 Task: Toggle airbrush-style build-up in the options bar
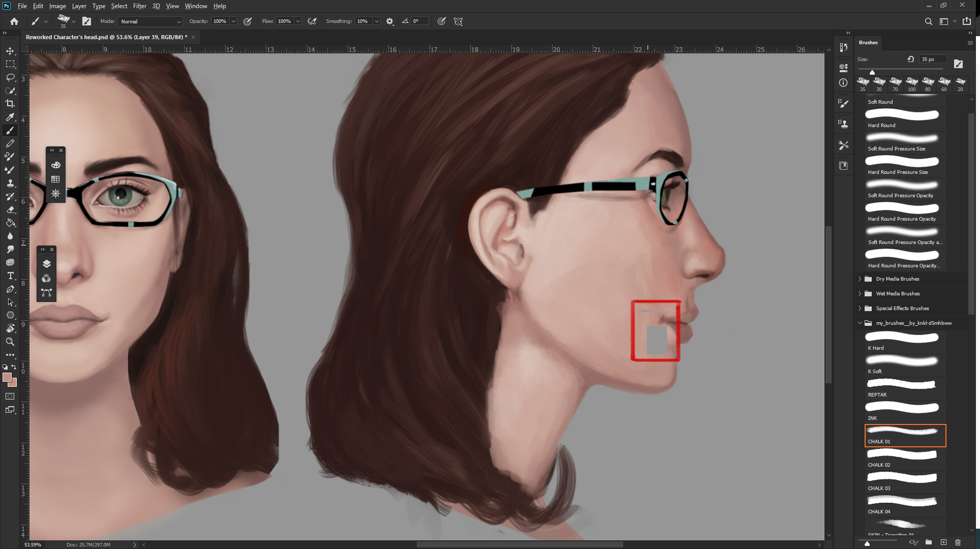click(x=312, y=21)
